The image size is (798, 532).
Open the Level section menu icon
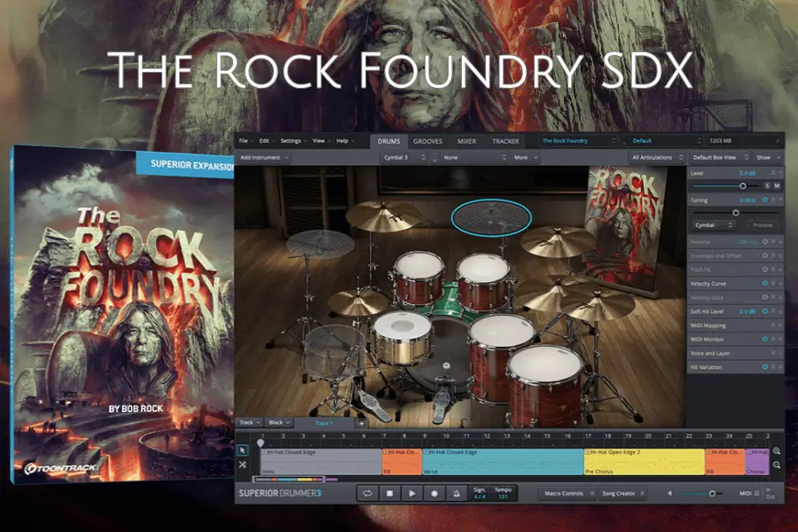coord(773,173)
